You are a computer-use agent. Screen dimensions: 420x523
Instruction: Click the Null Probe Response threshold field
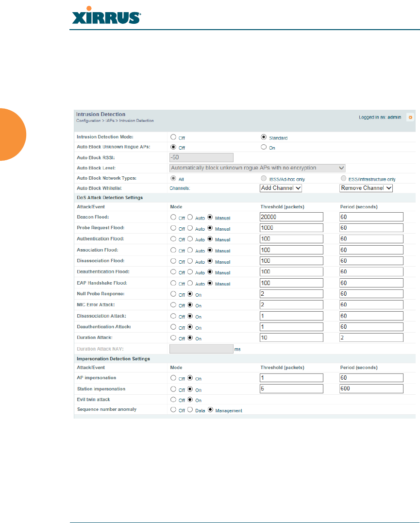(291, 294)
